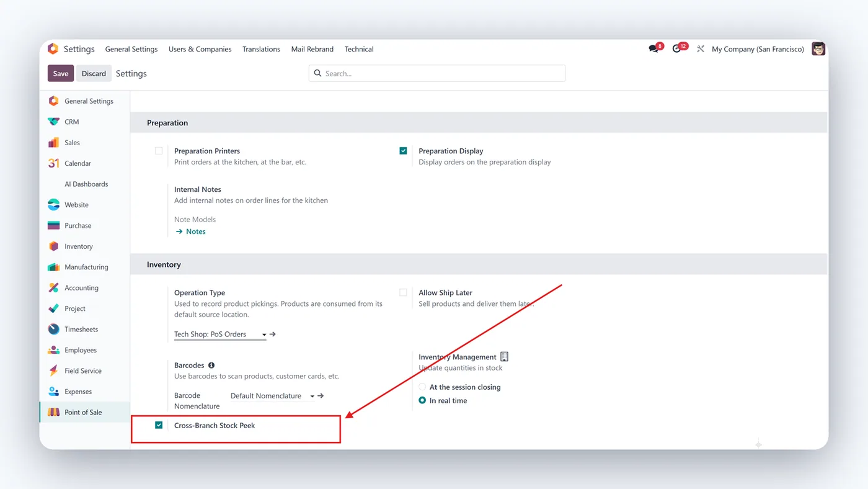This screenshot has height=489, width=868.
Task: Click the Employees sidebar icon
Action: pyautogui.click(x=54, y=350)
